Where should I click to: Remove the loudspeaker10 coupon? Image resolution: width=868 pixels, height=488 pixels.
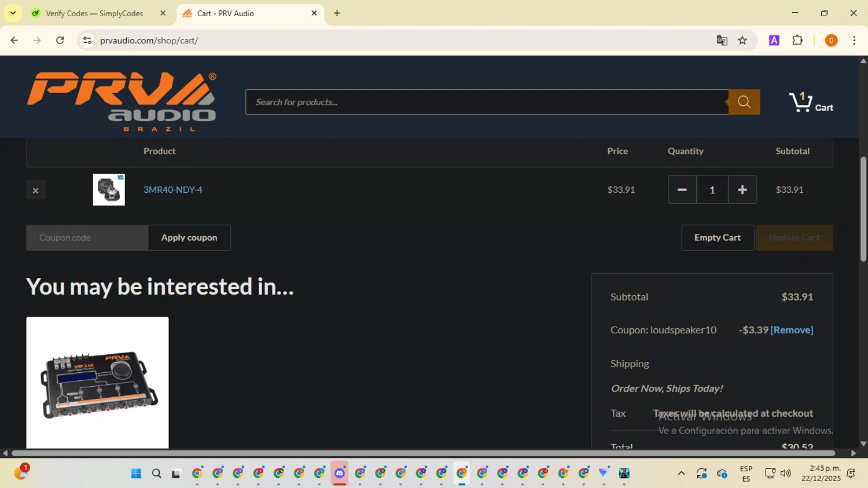click(792, 330)
